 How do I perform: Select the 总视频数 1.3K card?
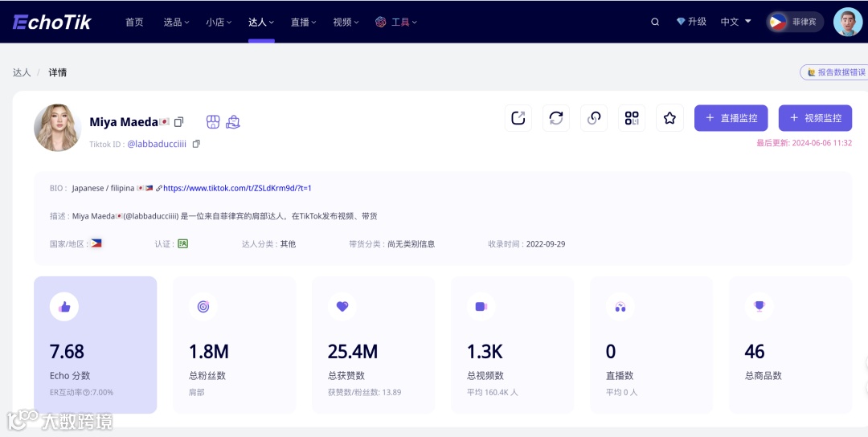[512, 345]
